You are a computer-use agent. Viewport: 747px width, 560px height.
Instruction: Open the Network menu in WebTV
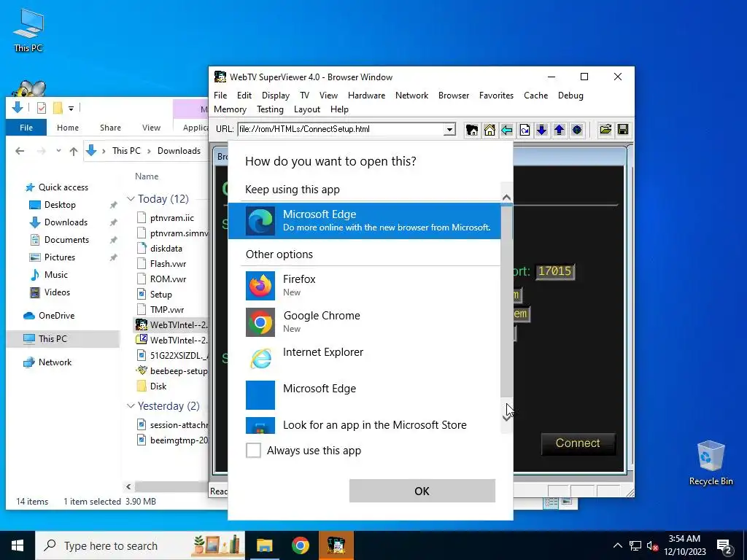coord(411,96)
